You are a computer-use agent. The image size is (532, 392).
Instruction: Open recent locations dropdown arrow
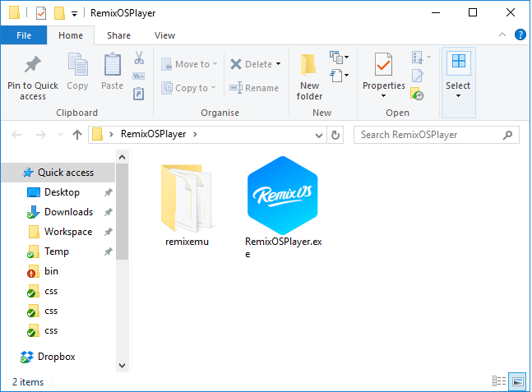60,135
